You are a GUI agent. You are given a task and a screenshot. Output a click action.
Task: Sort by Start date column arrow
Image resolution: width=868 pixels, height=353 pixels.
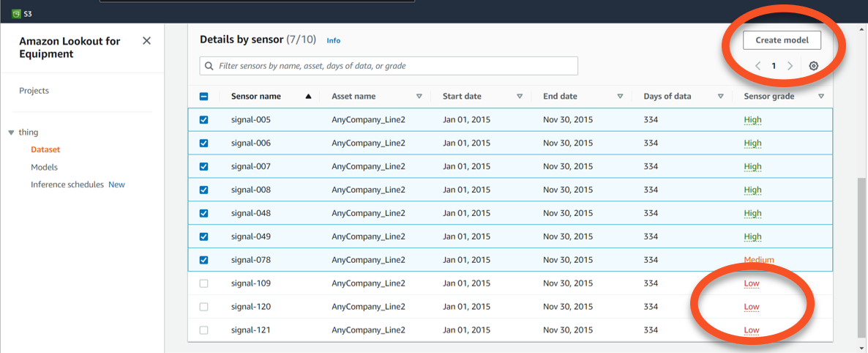(x=519, y=97)
